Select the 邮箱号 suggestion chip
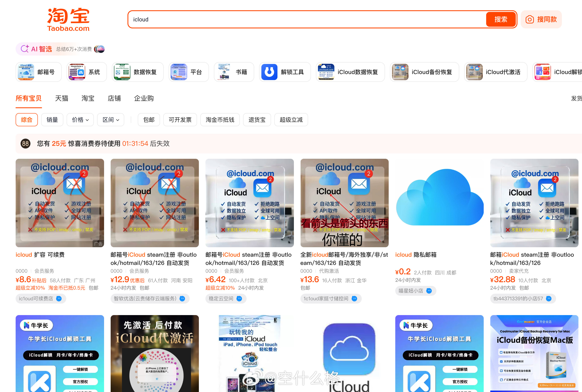This screenshot has height=392, width=582. 38,72
